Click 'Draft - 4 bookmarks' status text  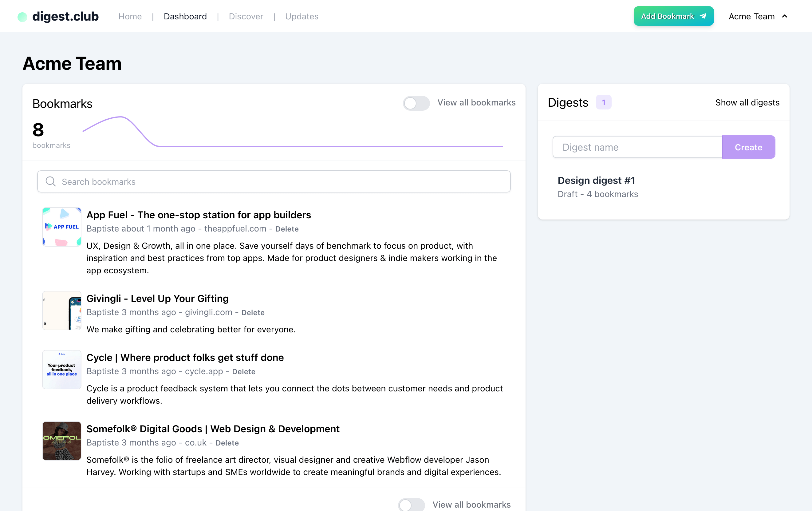[597, 194]
